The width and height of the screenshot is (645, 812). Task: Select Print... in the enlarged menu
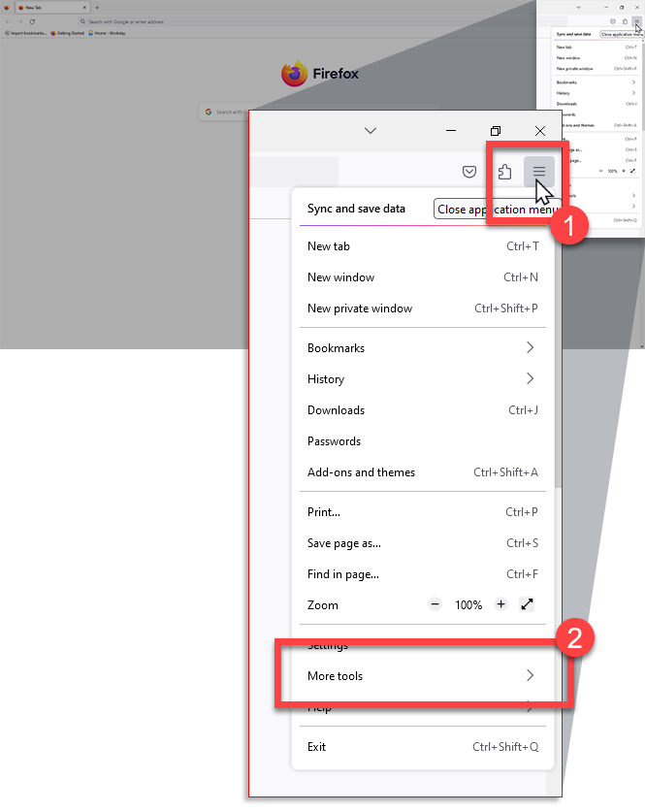point(423,512)
